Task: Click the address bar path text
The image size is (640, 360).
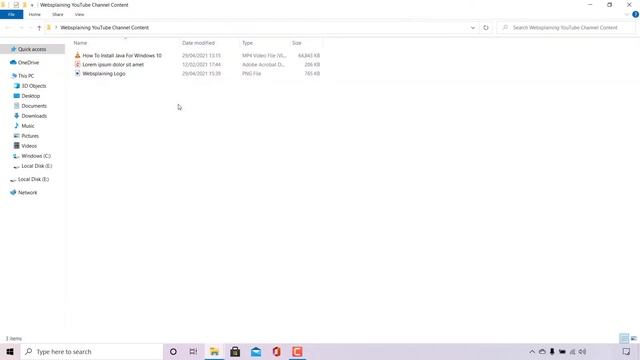Action: tap(104, 28)
